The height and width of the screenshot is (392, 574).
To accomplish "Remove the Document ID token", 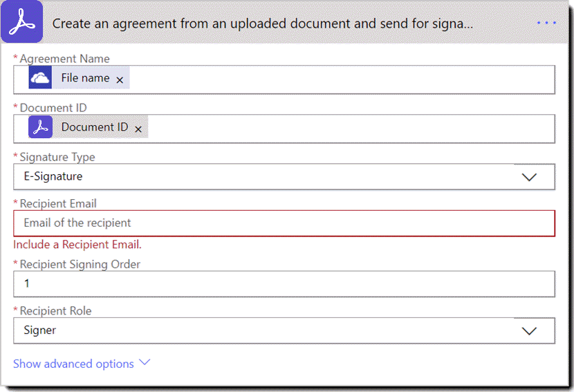I will [x=138, y=129].
